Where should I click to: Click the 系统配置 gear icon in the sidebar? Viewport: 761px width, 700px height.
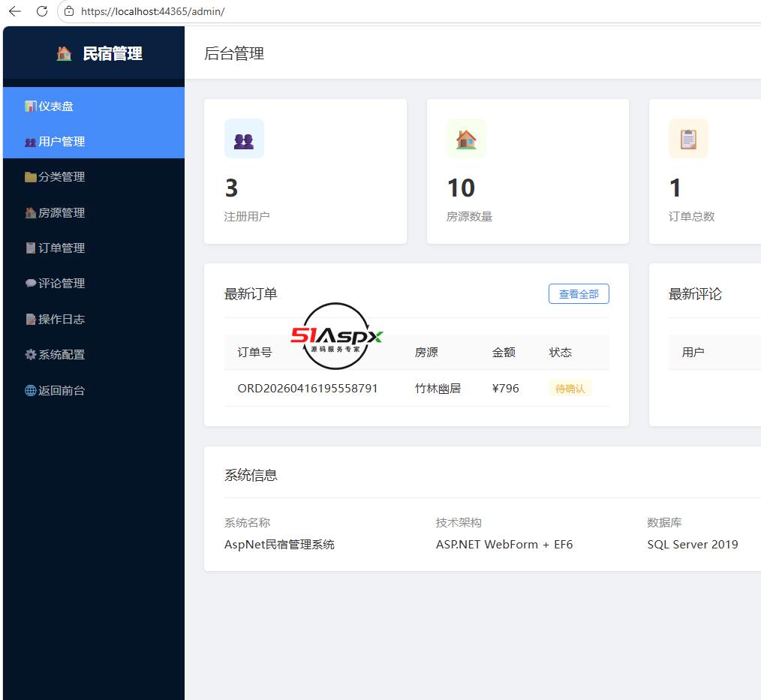tap(31, 355)
